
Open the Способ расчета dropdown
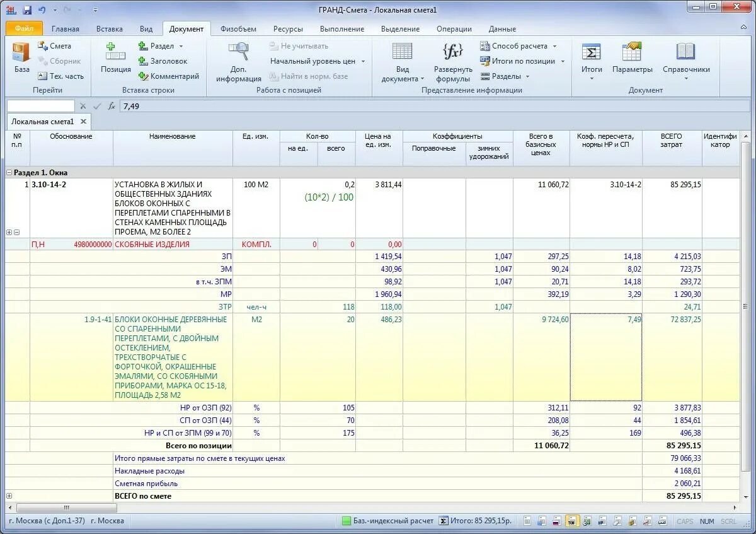coord(555,46)
